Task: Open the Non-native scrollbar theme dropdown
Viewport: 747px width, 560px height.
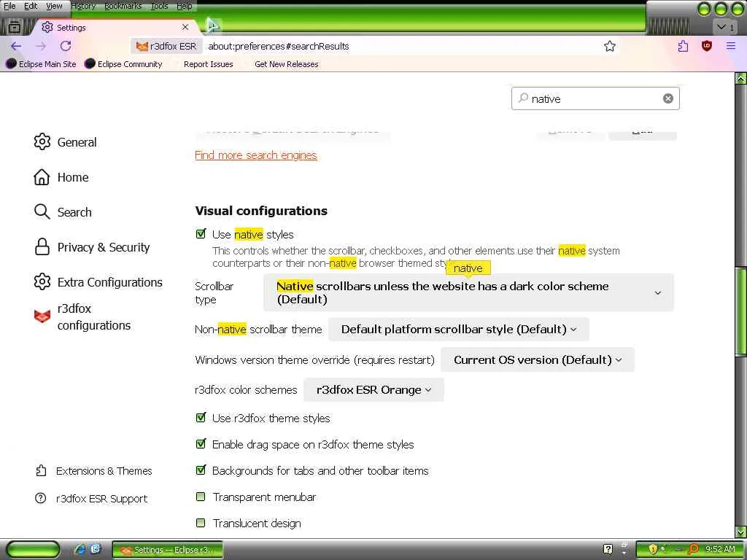Action: (459, 330)
